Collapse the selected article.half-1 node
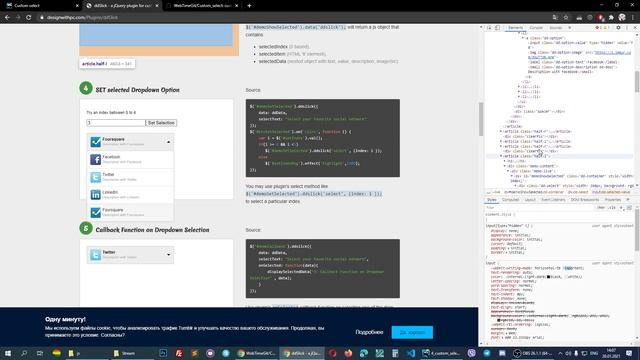This screenshot has width=640, height=360. click(501, 156)
